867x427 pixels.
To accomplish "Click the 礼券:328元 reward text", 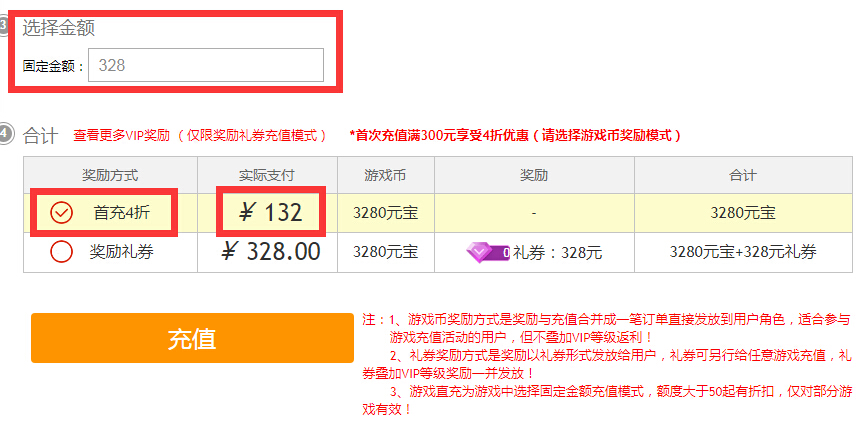I will tap(557, 253).
